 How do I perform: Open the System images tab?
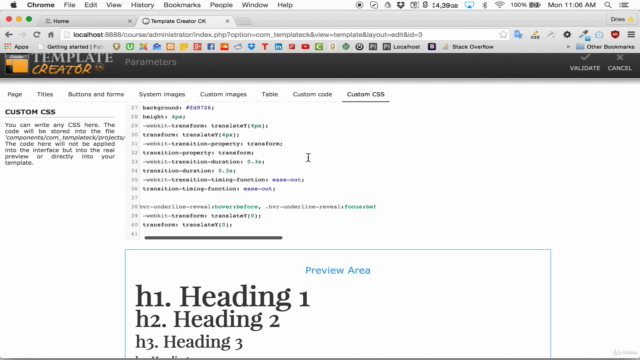(x=162, y=94)
